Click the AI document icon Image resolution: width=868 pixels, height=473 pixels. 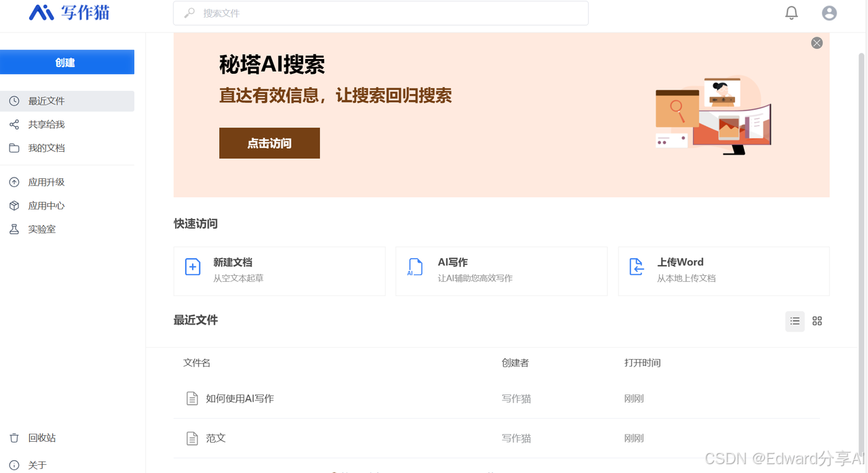(415, 267)
